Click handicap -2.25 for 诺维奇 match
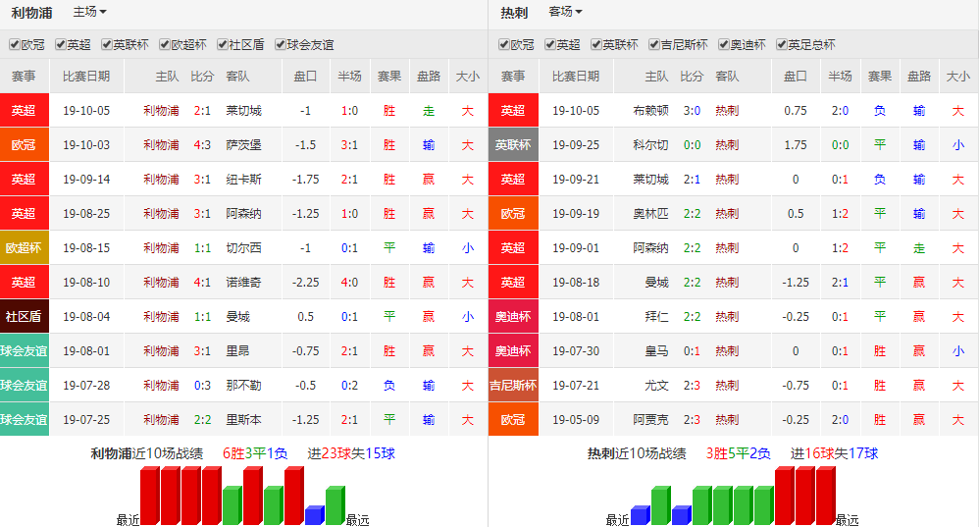 (x=306, y=283)
